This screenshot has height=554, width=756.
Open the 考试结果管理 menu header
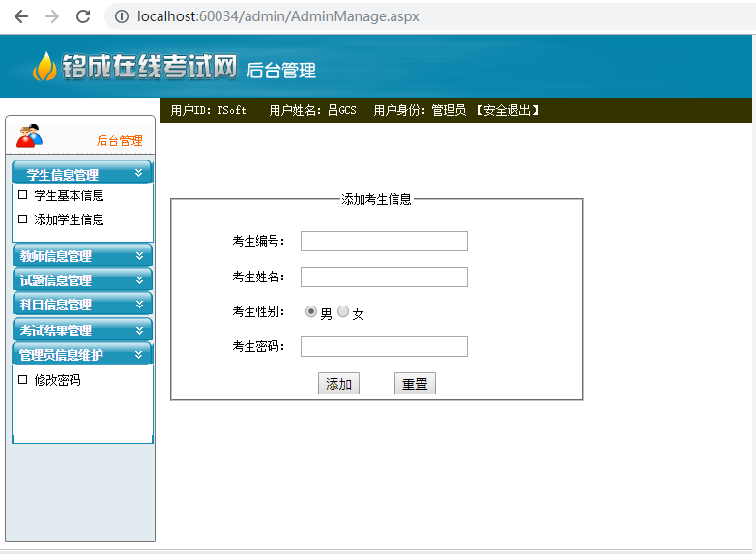82,330
